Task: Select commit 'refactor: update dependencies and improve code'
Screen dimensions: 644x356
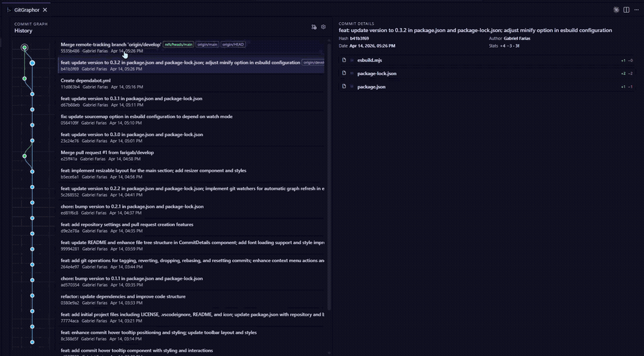Action: (x=191, y=299)
